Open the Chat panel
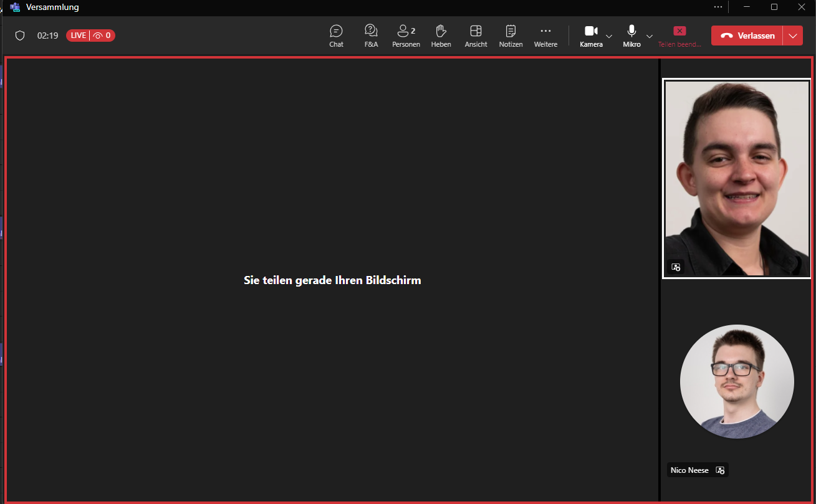The image size is (816, 504). (336, 36)
